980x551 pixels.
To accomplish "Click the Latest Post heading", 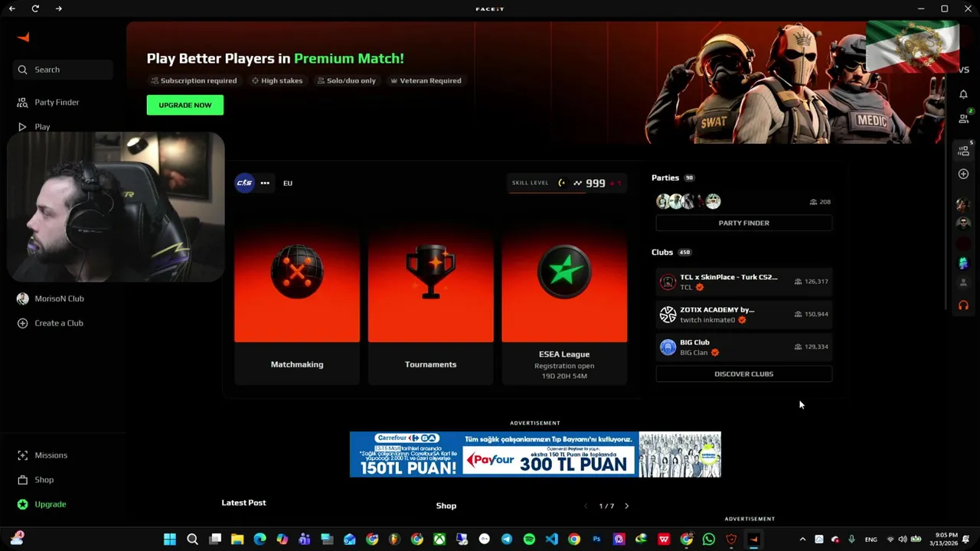I will click(243, 503).
